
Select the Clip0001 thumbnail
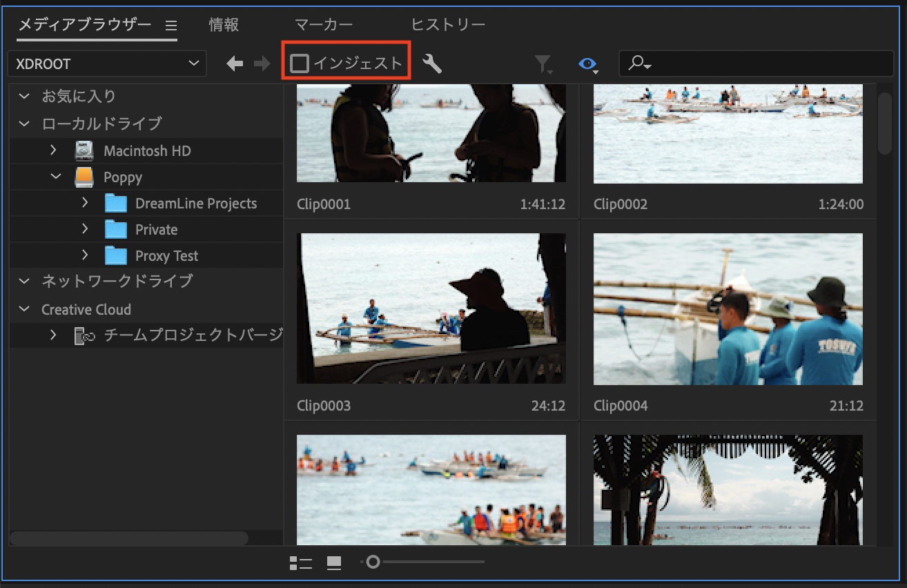[431, 133]
